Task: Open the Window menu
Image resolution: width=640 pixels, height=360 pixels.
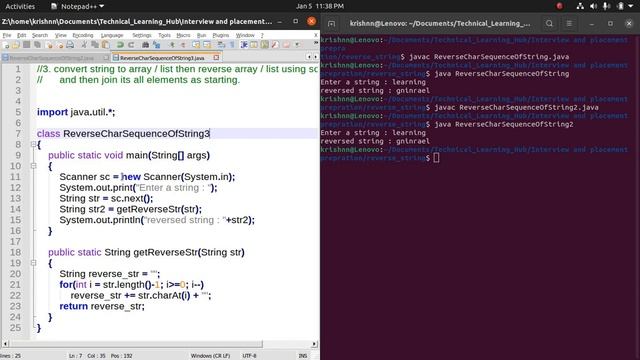Action: (x=245, y=36)
